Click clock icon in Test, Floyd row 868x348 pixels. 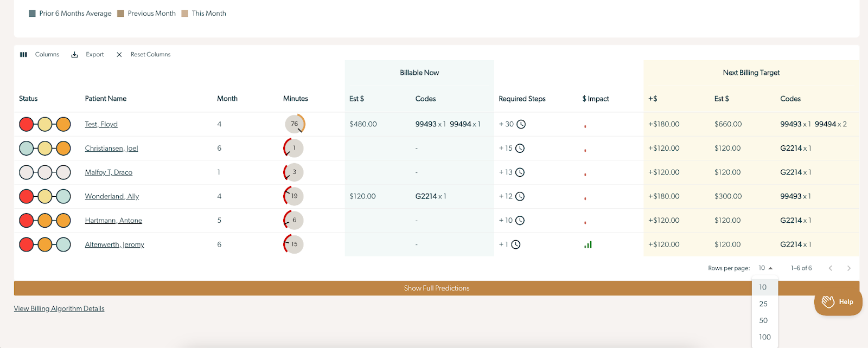521,124
